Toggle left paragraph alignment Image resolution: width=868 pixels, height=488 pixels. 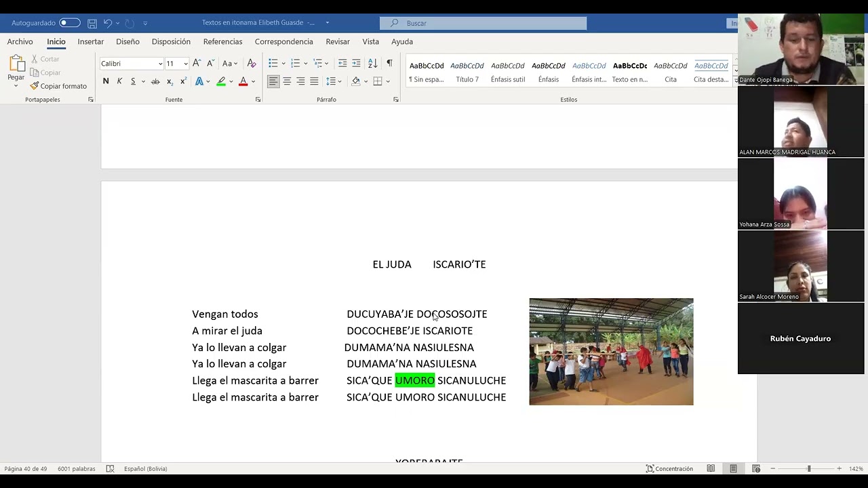273,81
